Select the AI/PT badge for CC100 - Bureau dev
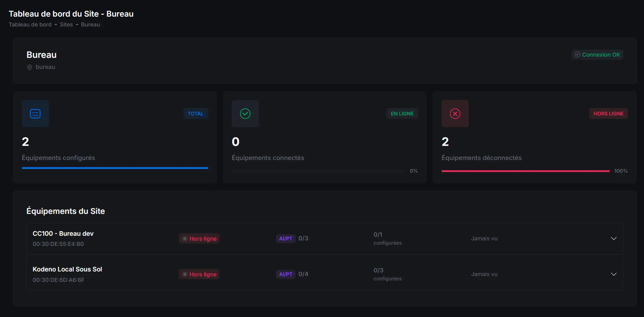 coord(285,238)
